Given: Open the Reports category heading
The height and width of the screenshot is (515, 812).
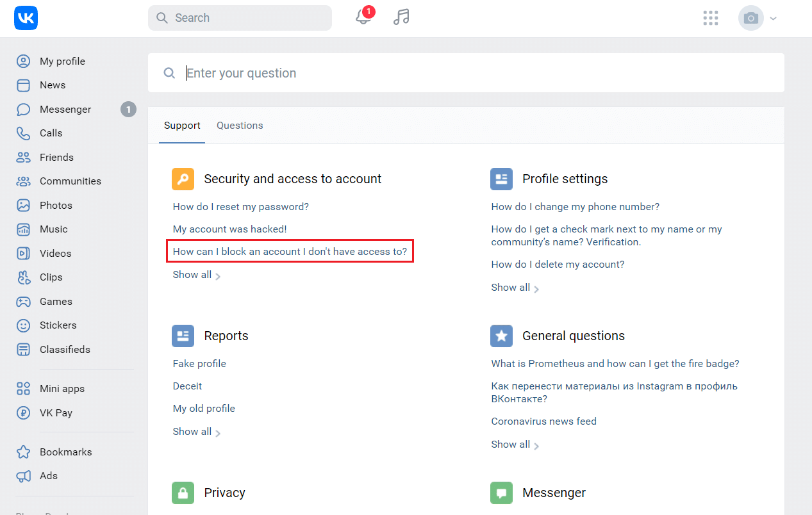Looking at the screenshot, I should [226, 336].
